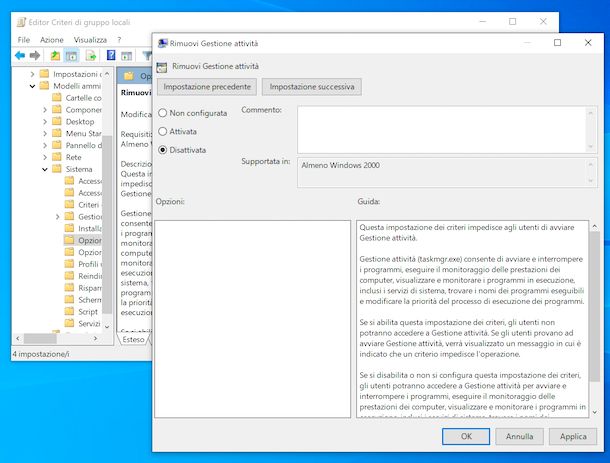Click the Up one level folder icon
The height and width of the screenshot is (463, 610).
tap(55, 56)
